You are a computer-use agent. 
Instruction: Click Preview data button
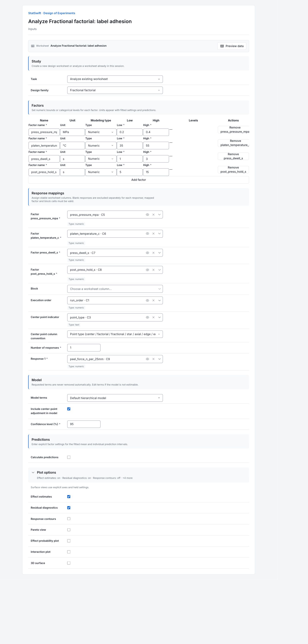(232, 46)
